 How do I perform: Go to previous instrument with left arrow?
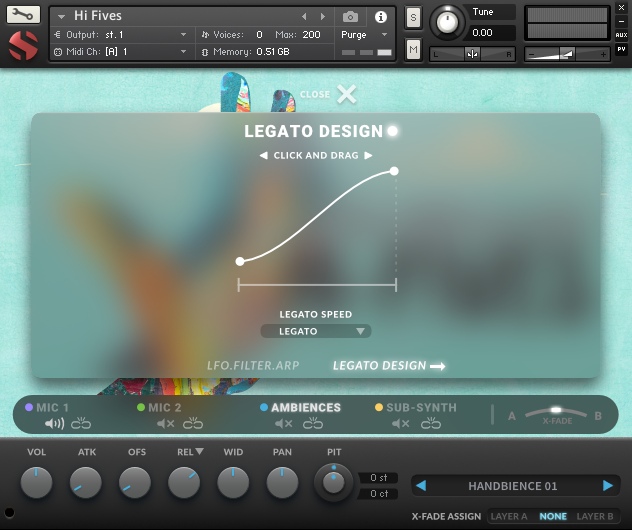(x=304, y=17)
